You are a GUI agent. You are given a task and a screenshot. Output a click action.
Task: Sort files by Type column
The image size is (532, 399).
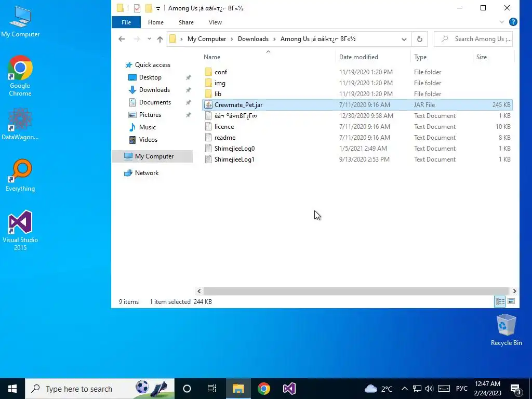(442, 57)
